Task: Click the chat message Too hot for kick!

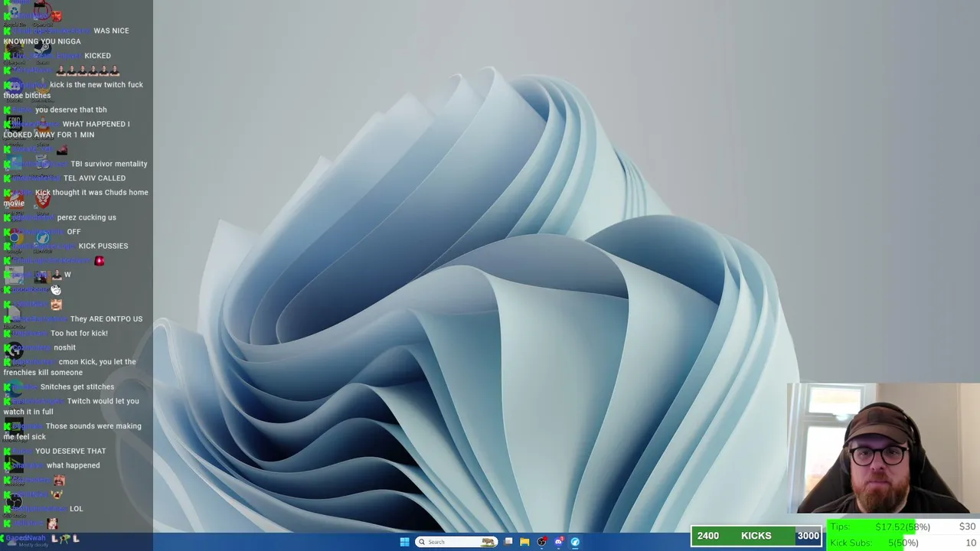Action: coord(79,333)
